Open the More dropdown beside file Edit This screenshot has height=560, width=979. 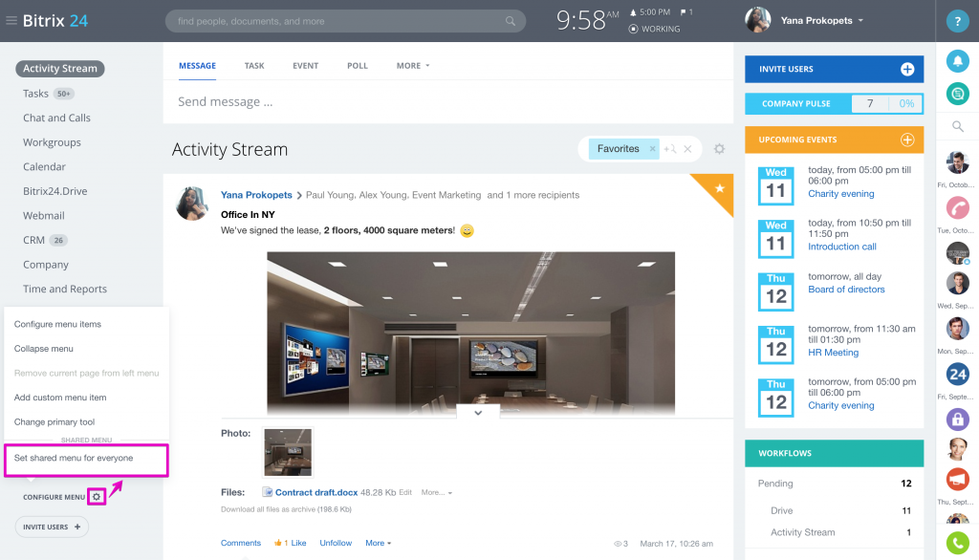(x=436, y=492)
